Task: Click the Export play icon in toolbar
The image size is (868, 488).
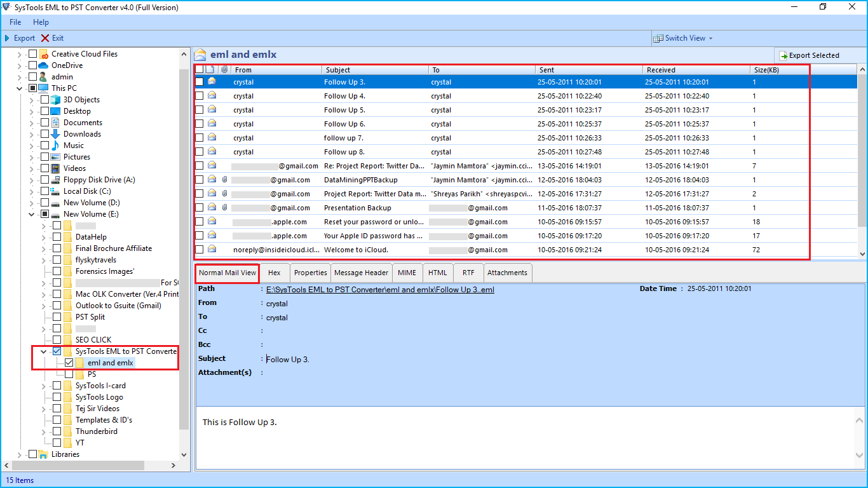Action: [8, 38]
